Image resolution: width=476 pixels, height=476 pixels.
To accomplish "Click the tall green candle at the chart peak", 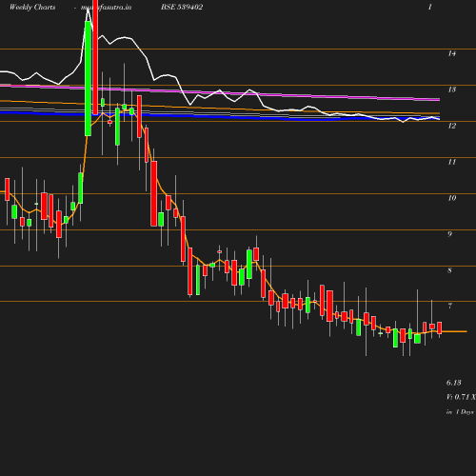I will (88, 78).
